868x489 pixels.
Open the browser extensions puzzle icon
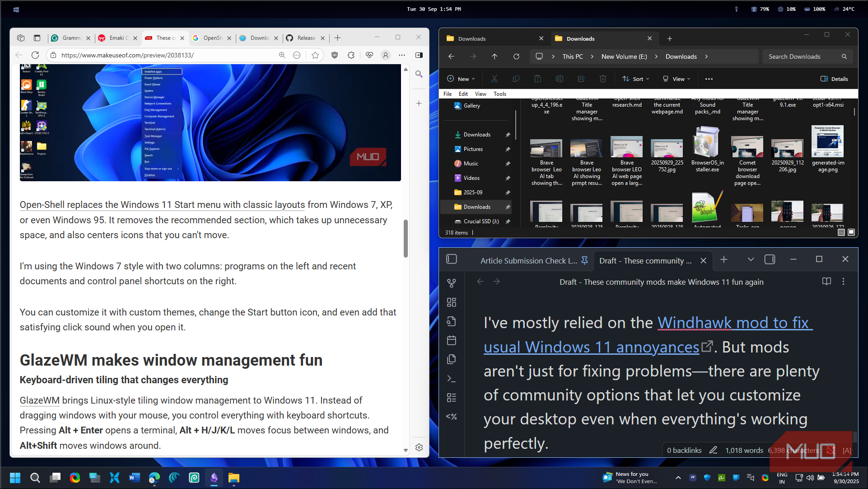click(351, 55)
